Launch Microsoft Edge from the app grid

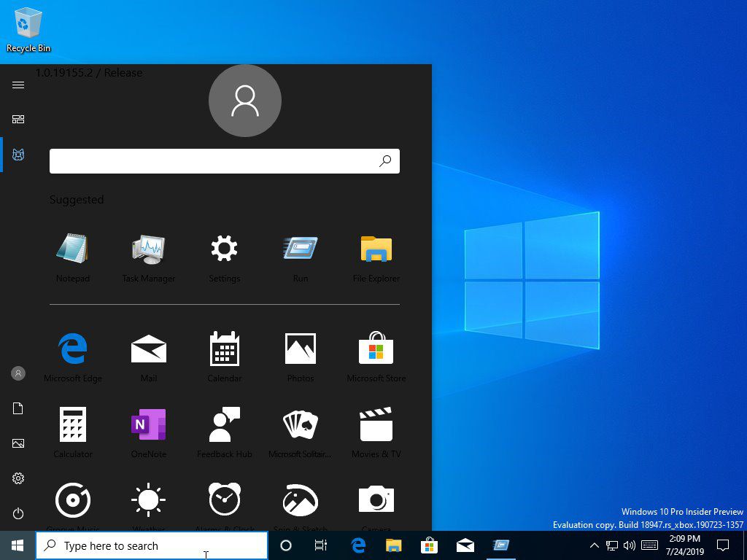(x=72, y=357)
